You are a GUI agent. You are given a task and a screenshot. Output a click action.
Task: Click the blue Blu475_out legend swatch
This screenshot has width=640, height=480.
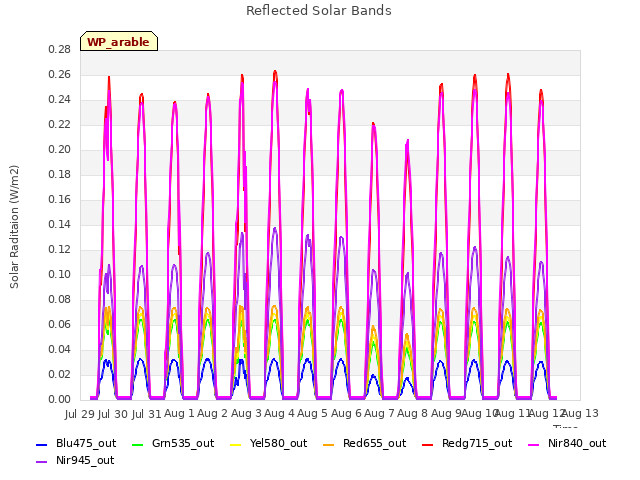[42, 444]
